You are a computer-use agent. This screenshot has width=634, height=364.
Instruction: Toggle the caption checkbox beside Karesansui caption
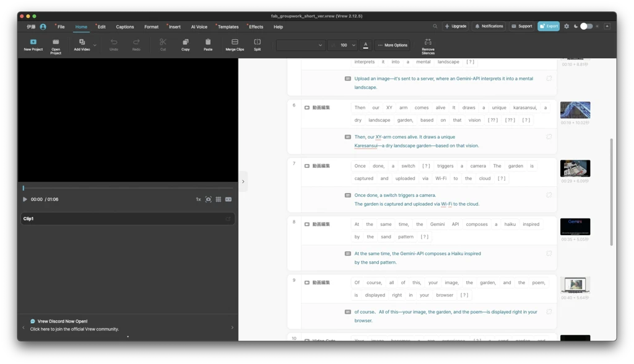point(549,137)
